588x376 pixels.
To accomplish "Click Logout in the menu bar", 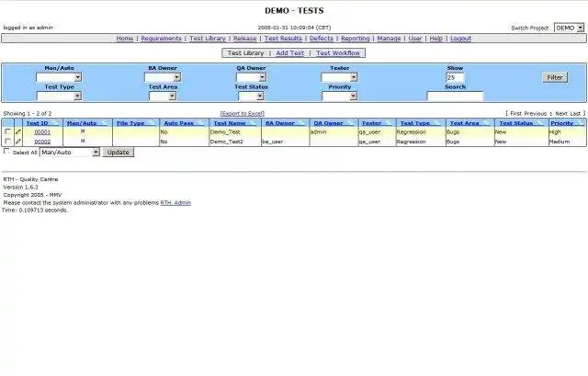I will pos(460,39).
